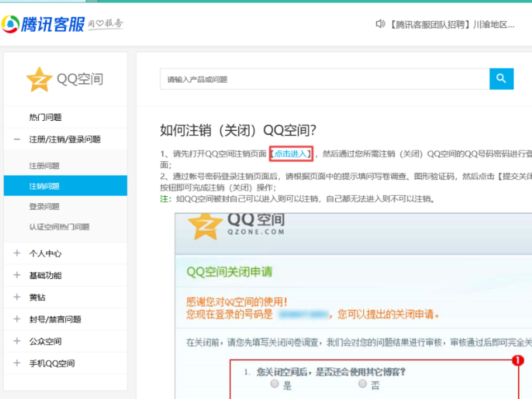The height and width of the screenshot is (399, 532).
Task: Click the 公众空间 category label
Action: [45, 341]
